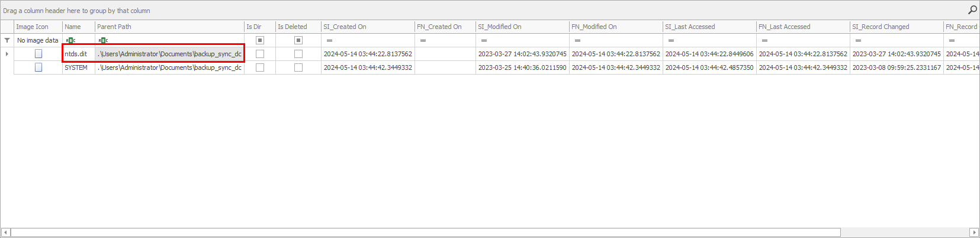
Task: Toggle Is Dir filter checkbox
Action: click(x=260, y=40)
